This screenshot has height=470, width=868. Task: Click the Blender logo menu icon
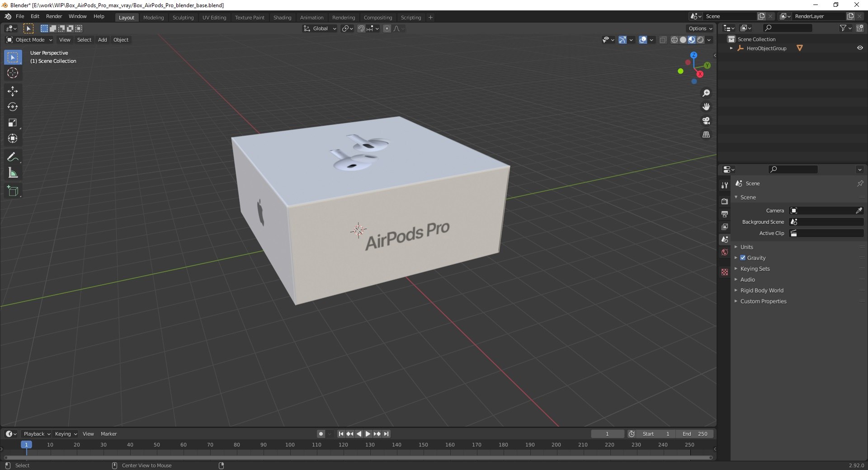pyautogui.click(x=8, y=16)
